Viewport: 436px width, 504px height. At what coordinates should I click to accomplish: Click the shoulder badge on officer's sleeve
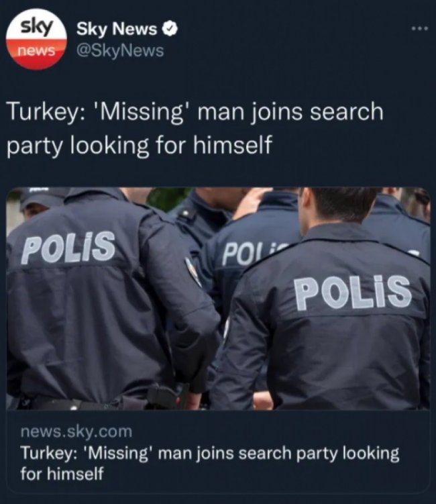pos(193,272)
